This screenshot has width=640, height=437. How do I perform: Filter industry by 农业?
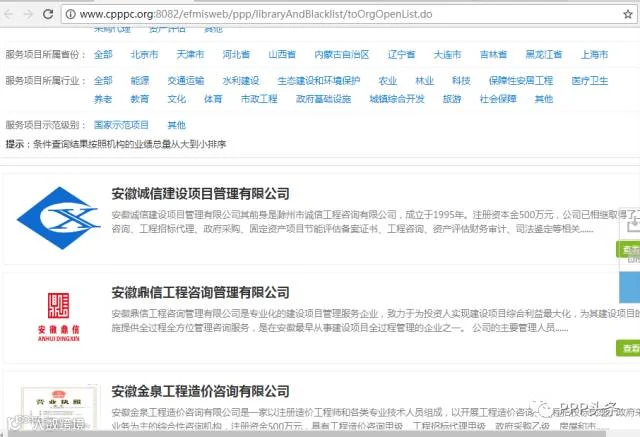(388, 80)
